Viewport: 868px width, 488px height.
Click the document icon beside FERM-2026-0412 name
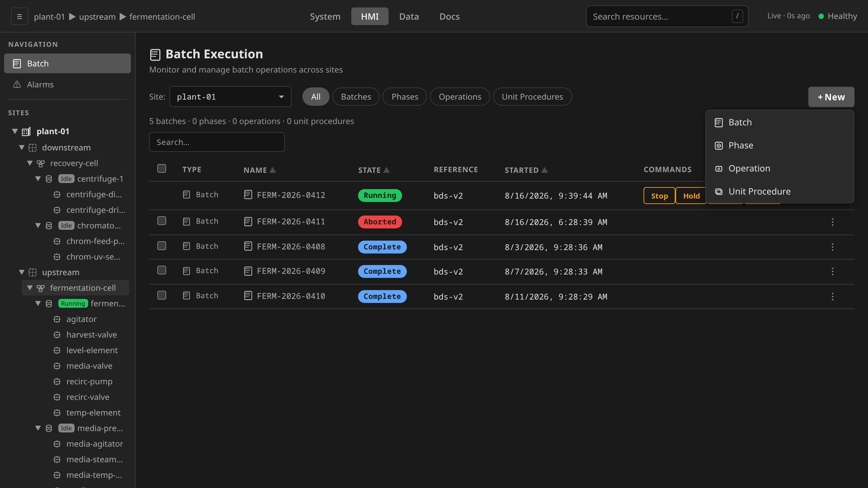pyautogui.click(x=248, y=195)
